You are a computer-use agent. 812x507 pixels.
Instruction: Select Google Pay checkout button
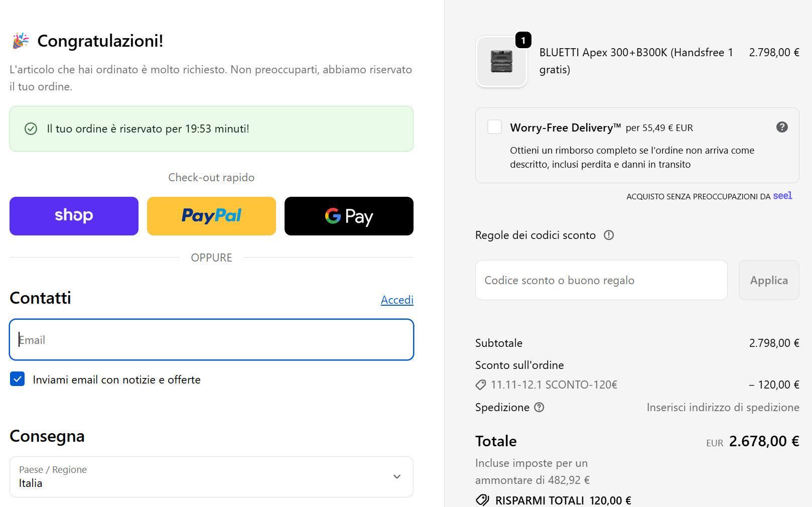(x=349, y=216)
